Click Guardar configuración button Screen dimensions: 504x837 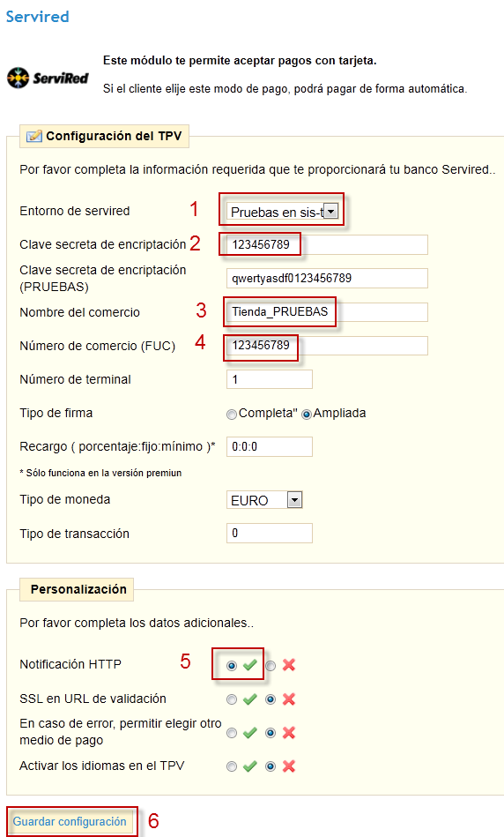click(70, 821)
